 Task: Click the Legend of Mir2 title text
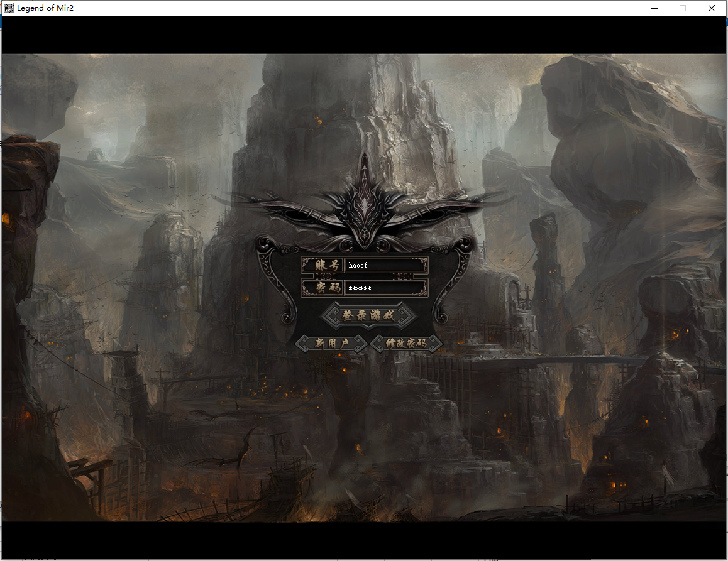(45, 8)
